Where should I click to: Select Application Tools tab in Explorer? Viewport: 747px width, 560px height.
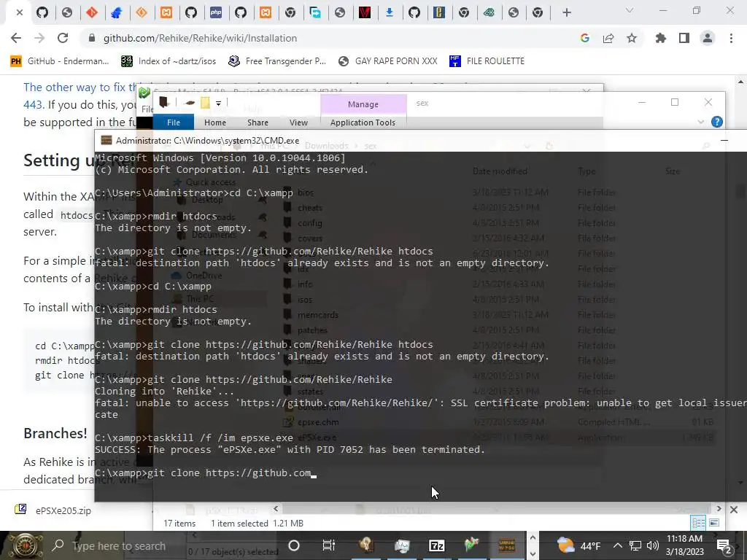pos(363,122)
